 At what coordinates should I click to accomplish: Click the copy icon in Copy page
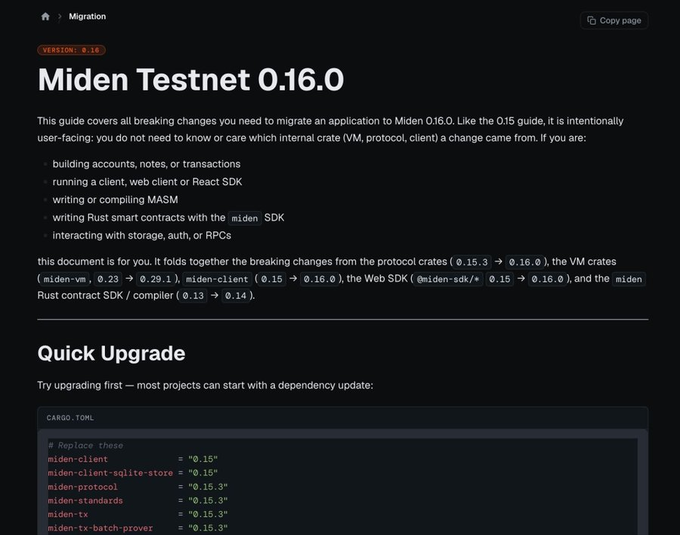pyautogui.click(x=591, y=20)
